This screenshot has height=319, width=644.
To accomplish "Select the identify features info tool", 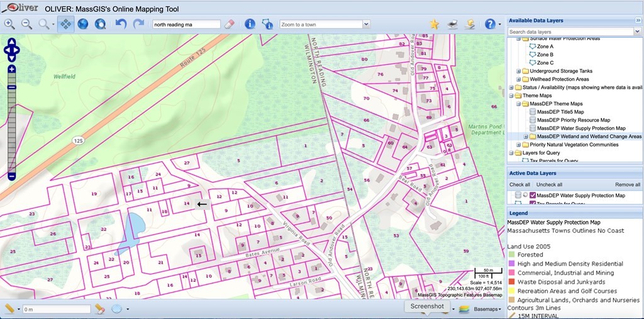I will (250, 25).
